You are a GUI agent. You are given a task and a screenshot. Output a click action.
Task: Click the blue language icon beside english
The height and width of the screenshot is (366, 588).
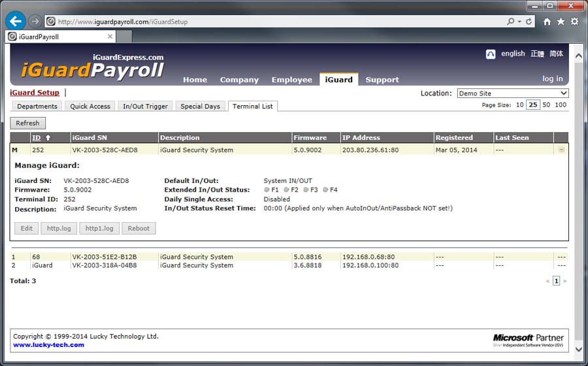click(x=491, y=54)
